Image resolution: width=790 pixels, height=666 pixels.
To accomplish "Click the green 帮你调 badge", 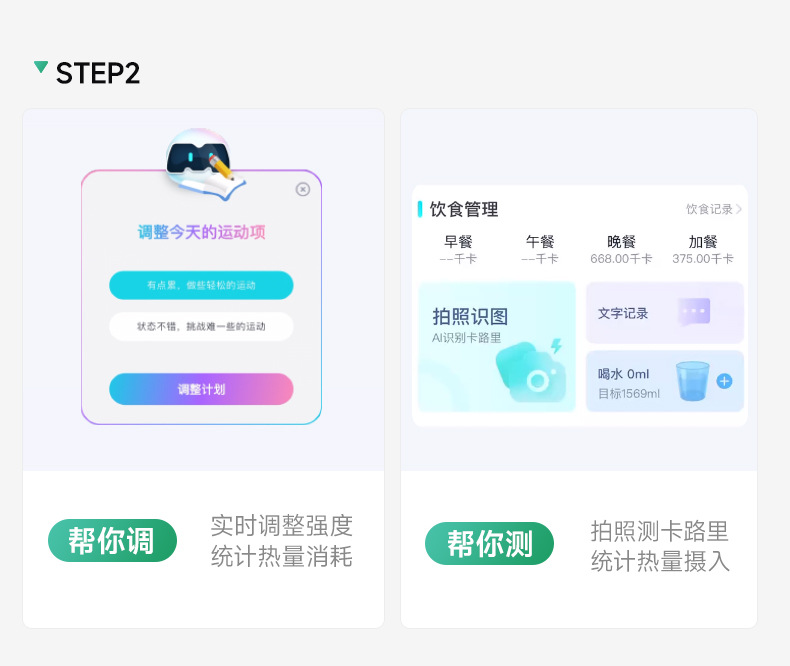I will click(112, 541).
